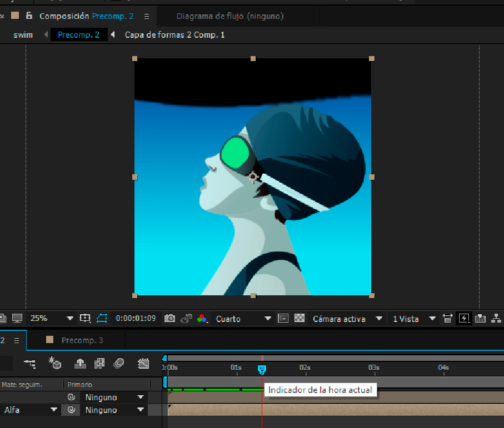Show the last snapshot
Viewport: 504px width, 428px height.
click(x=186, y=318)
